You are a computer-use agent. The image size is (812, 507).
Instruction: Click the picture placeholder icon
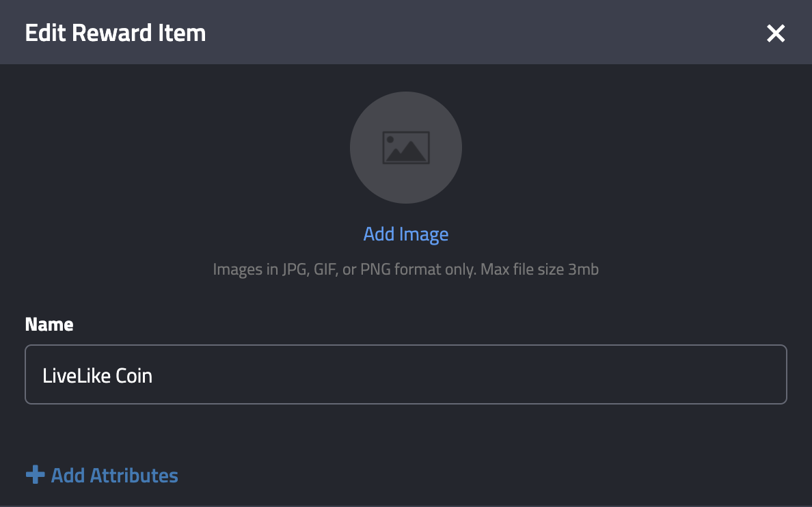tap(406, 148)
